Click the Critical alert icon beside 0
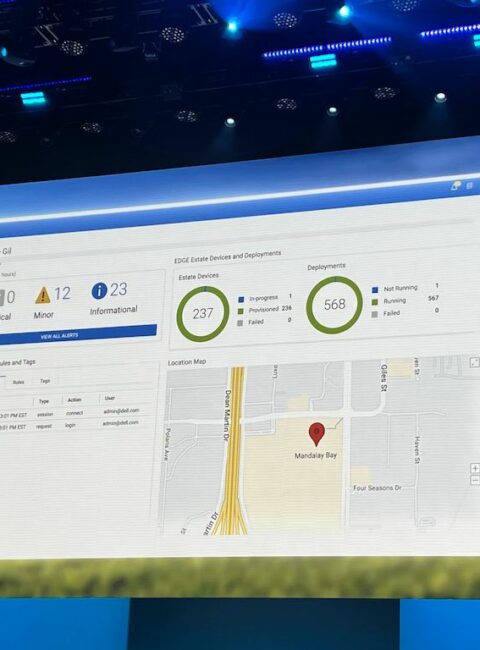 [x=2, y=298]
